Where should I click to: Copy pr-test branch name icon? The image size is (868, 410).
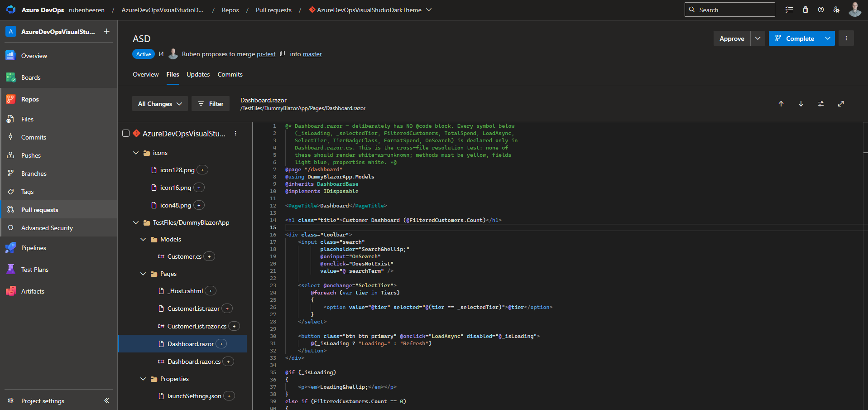(x=283, y=53)
